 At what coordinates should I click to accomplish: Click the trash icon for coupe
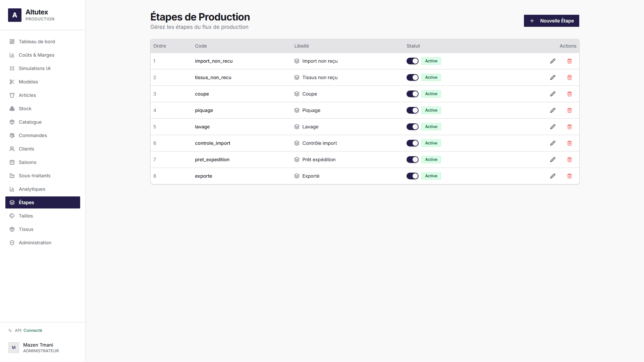(570, 94)
